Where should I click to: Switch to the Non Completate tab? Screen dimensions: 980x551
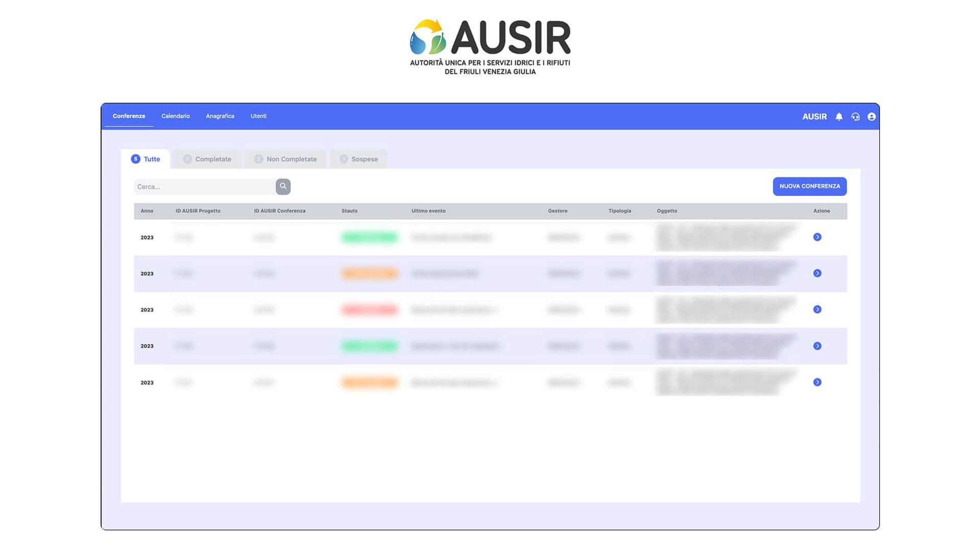coord(285,159)
